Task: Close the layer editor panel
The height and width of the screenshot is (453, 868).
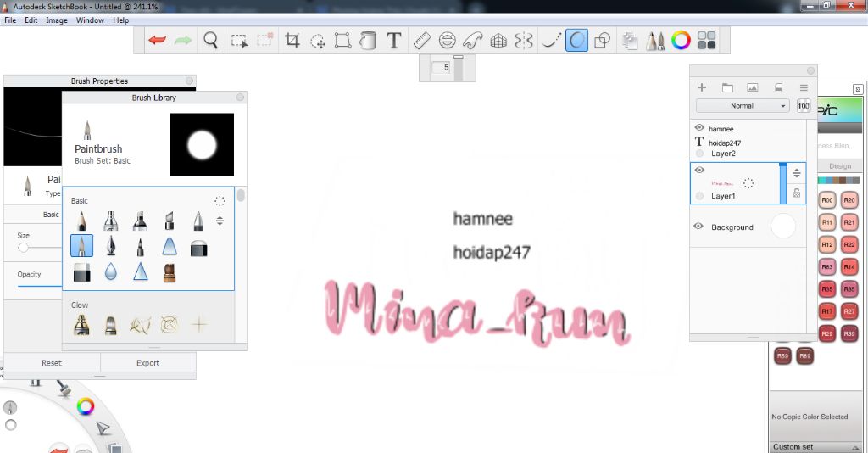Action: (x=810, y=71)
